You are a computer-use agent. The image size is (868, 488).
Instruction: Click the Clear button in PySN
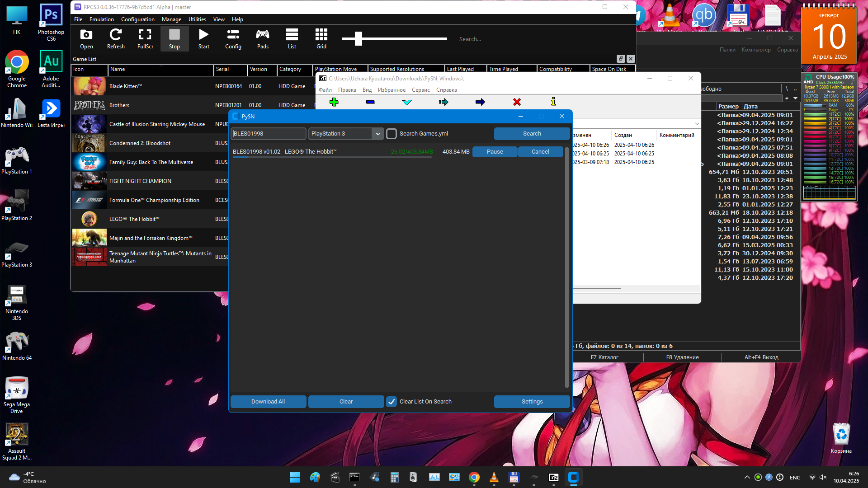click(346, 402)
